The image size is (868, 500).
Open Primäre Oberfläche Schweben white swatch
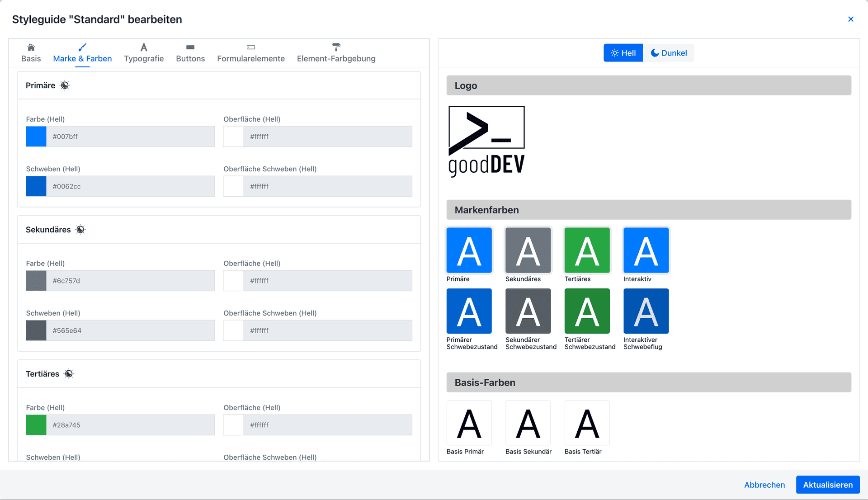pyautogui.click(x=234, y=186)
